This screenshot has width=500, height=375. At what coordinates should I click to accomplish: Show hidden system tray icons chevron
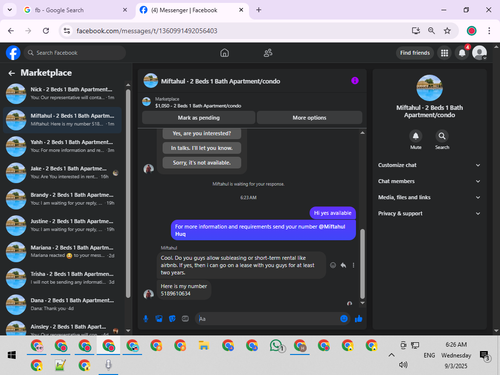point(391,355)
